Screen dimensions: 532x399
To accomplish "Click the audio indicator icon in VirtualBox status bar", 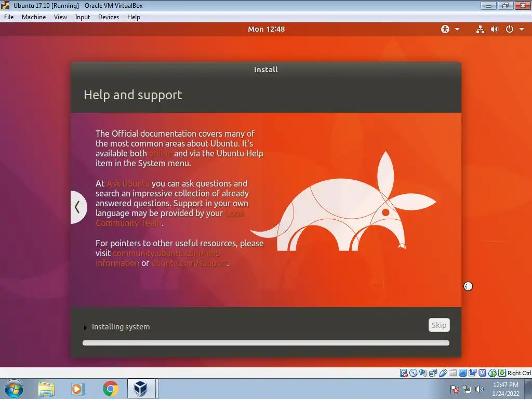I will pyautogui.click(x=423, y=373).
